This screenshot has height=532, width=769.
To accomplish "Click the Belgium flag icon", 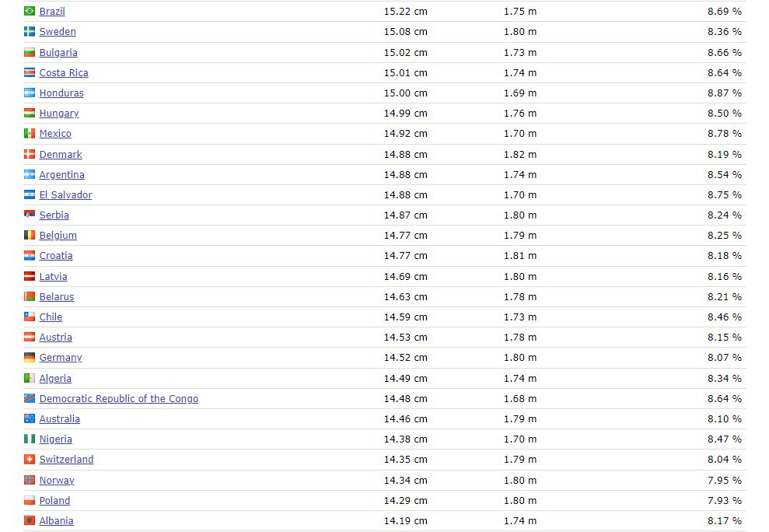I will point(30,236).
